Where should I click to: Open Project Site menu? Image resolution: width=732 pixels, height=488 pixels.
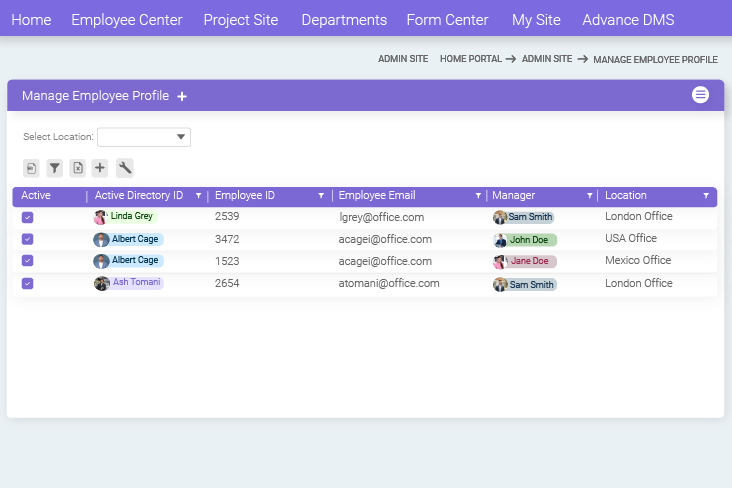(240, 20)
